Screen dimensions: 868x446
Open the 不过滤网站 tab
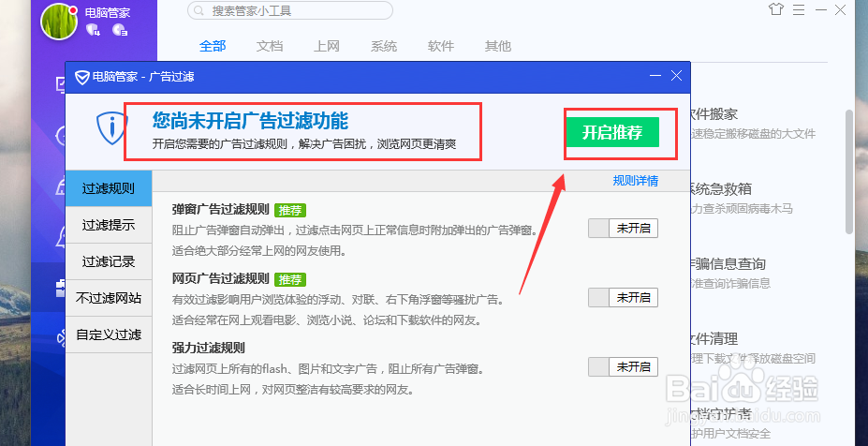pyautogui.click(x=109, y=298)
